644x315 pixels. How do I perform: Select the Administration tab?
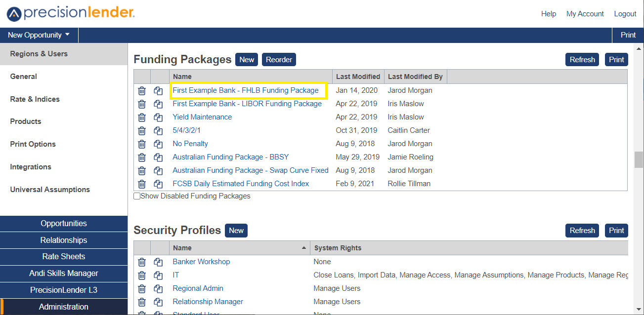point(64,307)
